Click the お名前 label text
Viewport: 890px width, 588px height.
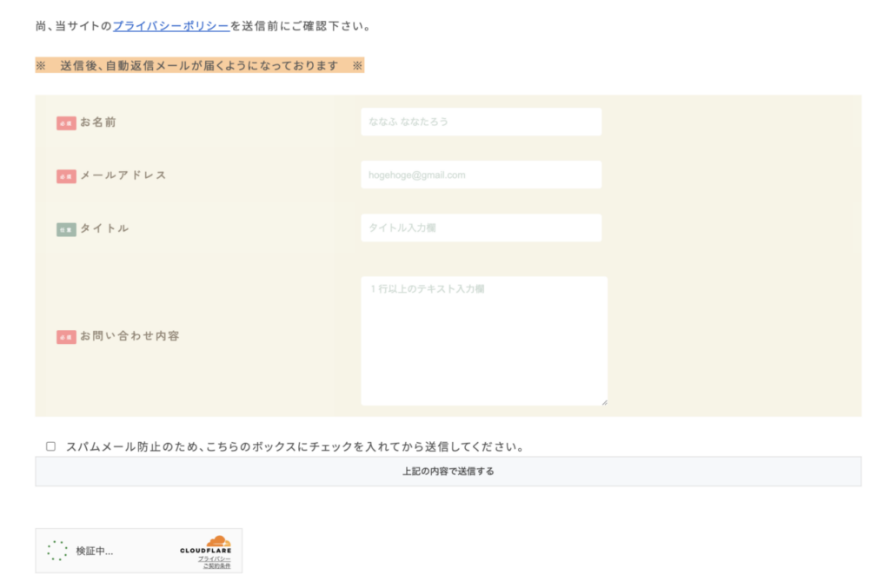pyautogui.click(x=98, y=122)
